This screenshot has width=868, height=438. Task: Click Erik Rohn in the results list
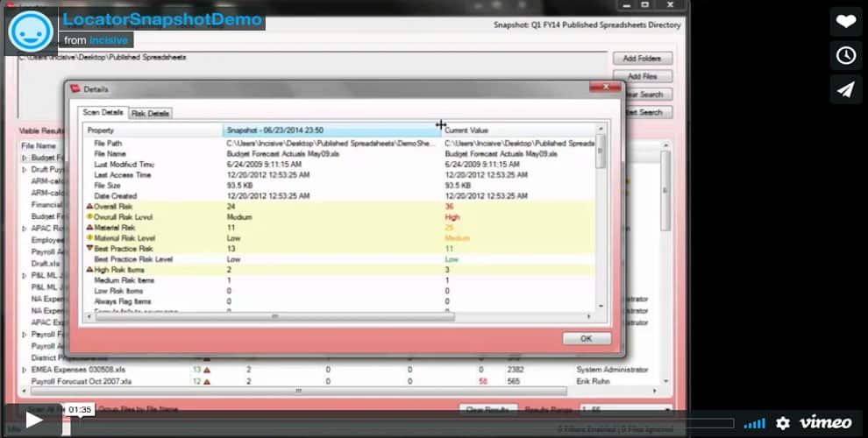coord(592,382)
